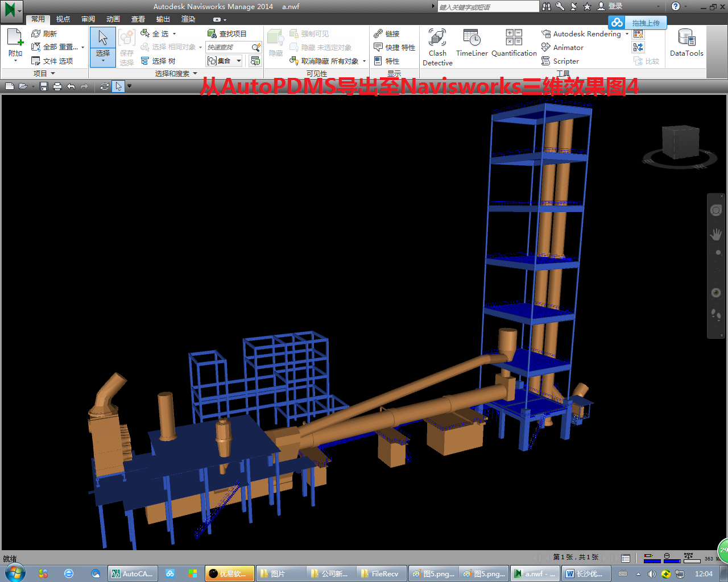Click the ViewCube in the 3D view

(680, 143)
